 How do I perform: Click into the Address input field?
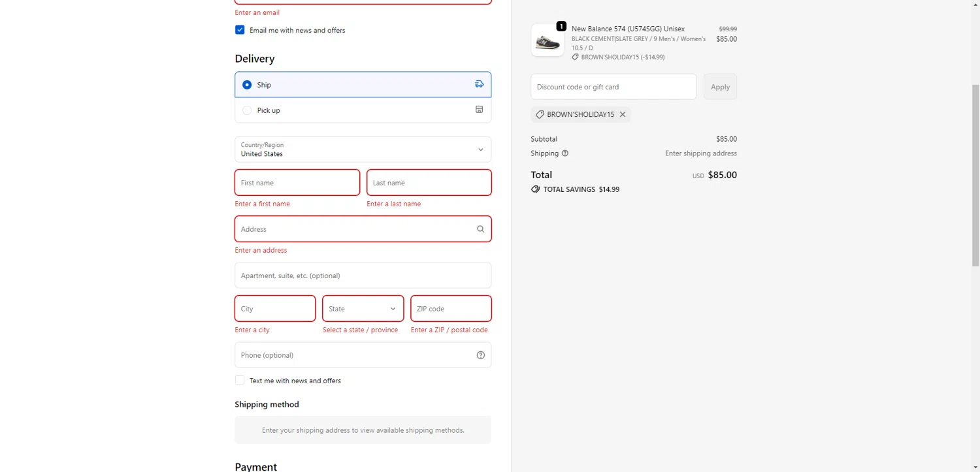363,229
